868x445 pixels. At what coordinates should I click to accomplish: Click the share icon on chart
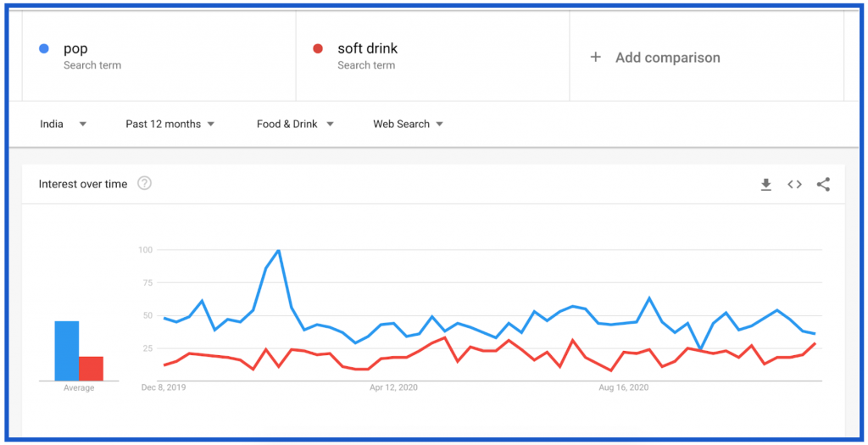point(823,184)
